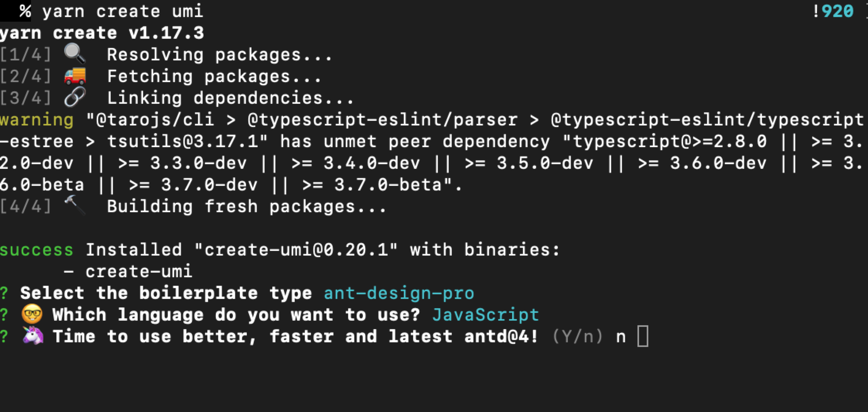Click the yarn create umi command
The height and width of the screenshot is (412, 868).
coord(123,12)
